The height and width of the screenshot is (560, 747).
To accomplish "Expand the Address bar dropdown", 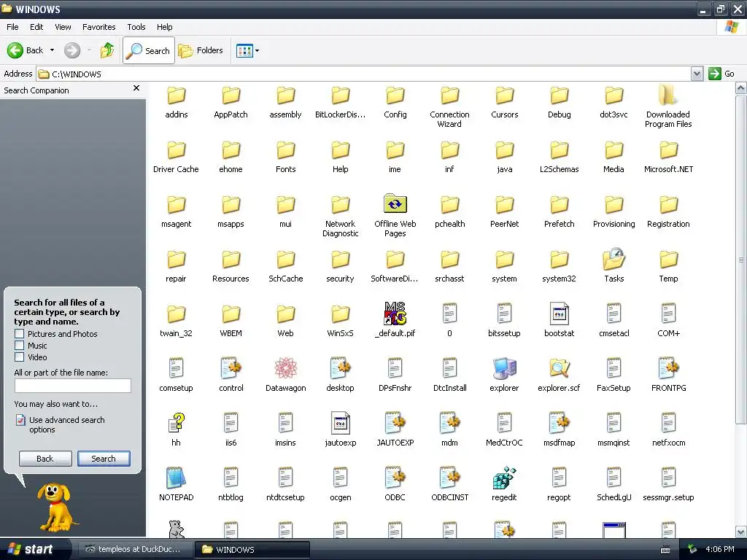I will pyautogui.click(x=697, y=74).
